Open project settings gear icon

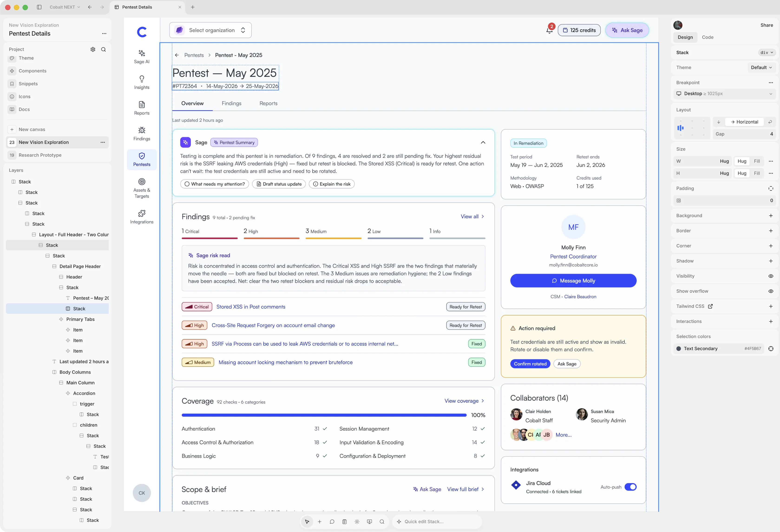click(93, 49)
